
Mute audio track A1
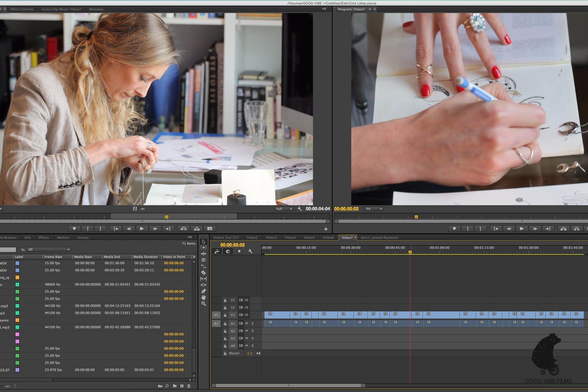(x=246, y=323)
